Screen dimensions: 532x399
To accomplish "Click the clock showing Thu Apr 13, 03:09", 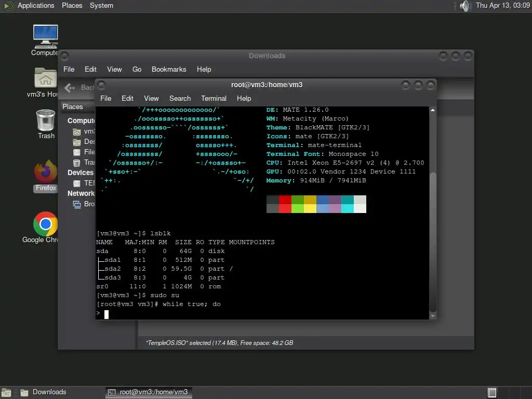I will tap(502, 5).
